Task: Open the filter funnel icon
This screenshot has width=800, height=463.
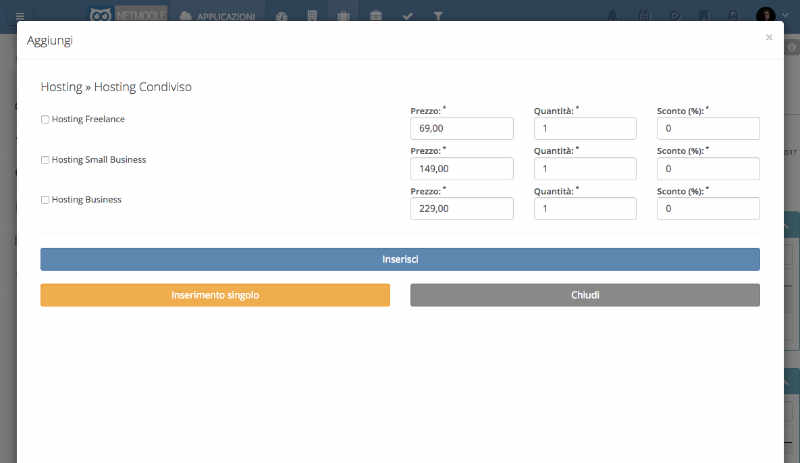Action: coord(438,16)
